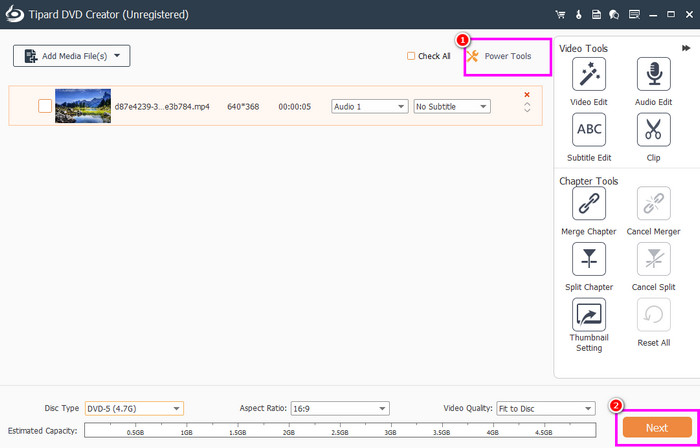Image resolution: width=700 pixels, height=448 pixels.
Task: Click the resolution text 640*368
Action: pos(243,107)
